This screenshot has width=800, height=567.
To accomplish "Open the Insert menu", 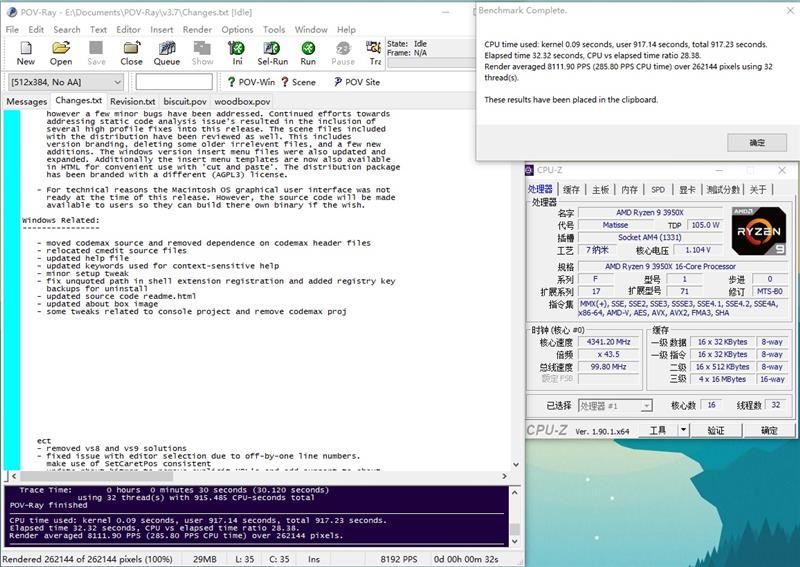I will tap(162, 30).
